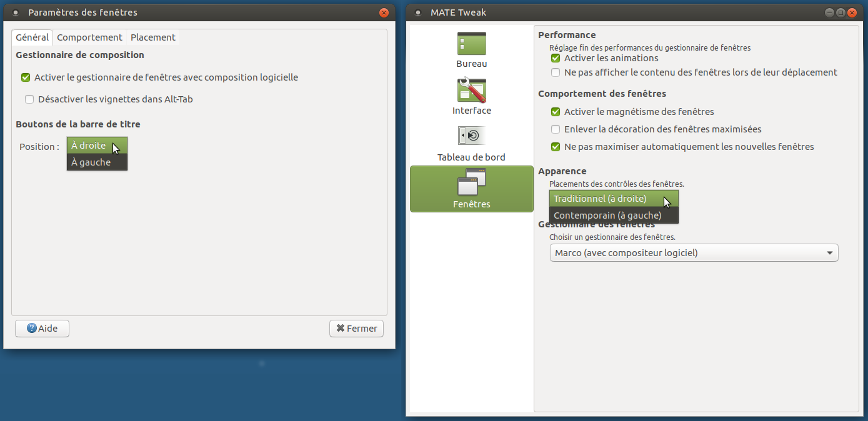Click the MATE Tweak title bar menu dot
Viewport: 868px width, 421px height.
(x=418, y=12)
